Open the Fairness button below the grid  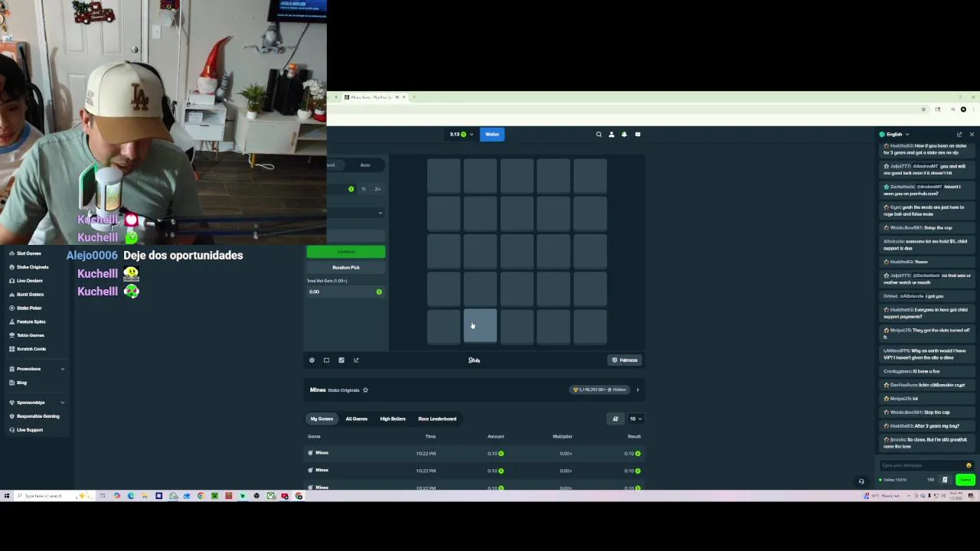click(x=625, y=360)
